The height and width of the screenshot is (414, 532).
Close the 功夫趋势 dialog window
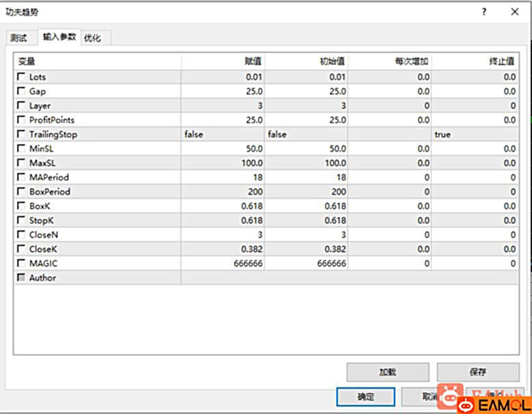pos(515,12)
